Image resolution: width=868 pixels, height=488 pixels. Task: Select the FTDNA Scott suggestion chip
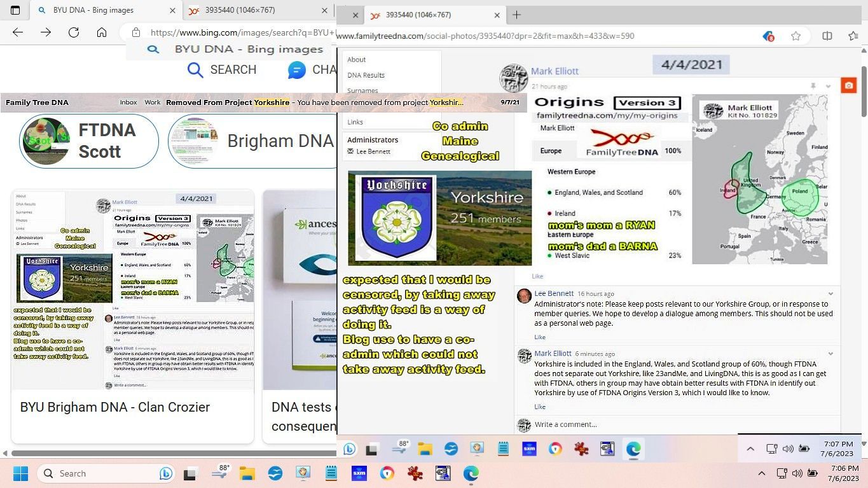tap(89, 141)
